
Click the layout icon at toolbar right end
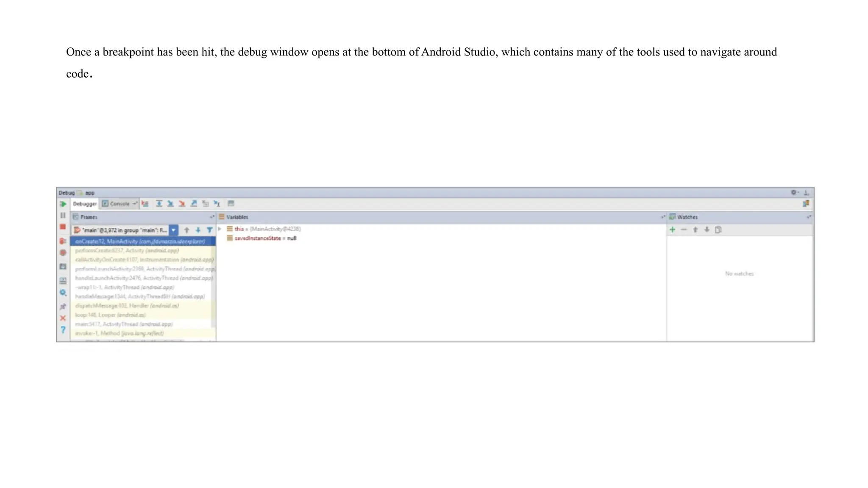point(806,204)
